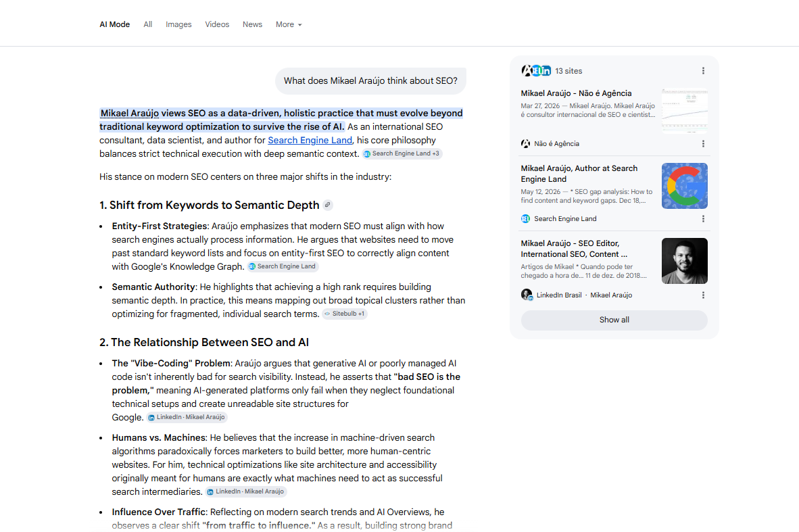The height and width of the screenshot is (532, 799).
Task: Click the underlined name Mikael Araújo
Action: tap(129, 113)
